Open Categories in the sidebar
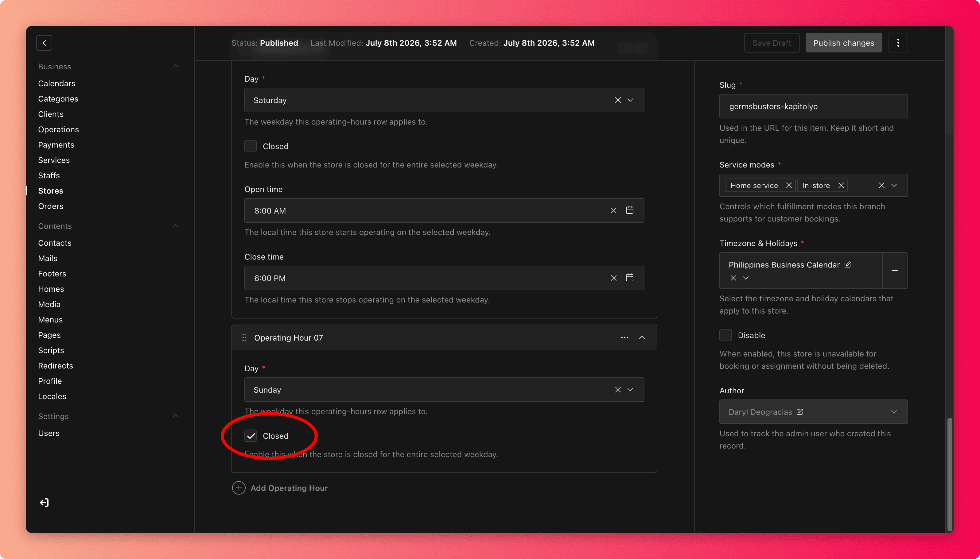This screenshot has height=559, width=980. click(x=58, y=99)
